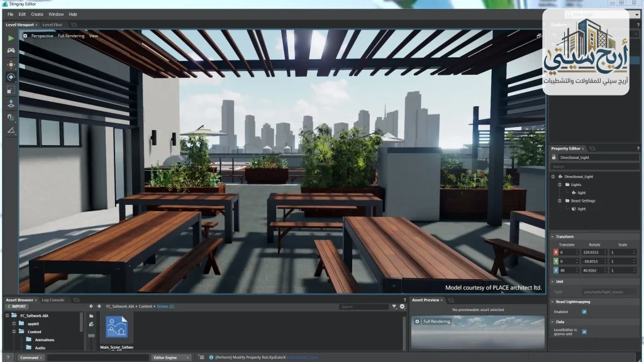Click the navigate back arrow in Asset Browser

click(91, 306)
